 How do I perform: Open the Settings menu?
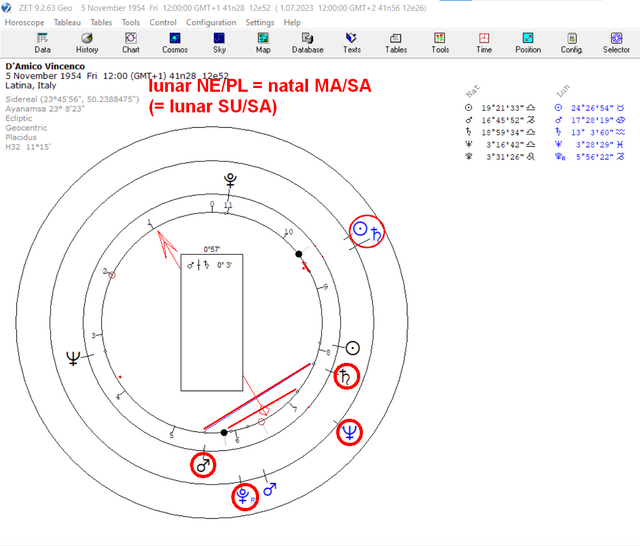pos(260,22)
